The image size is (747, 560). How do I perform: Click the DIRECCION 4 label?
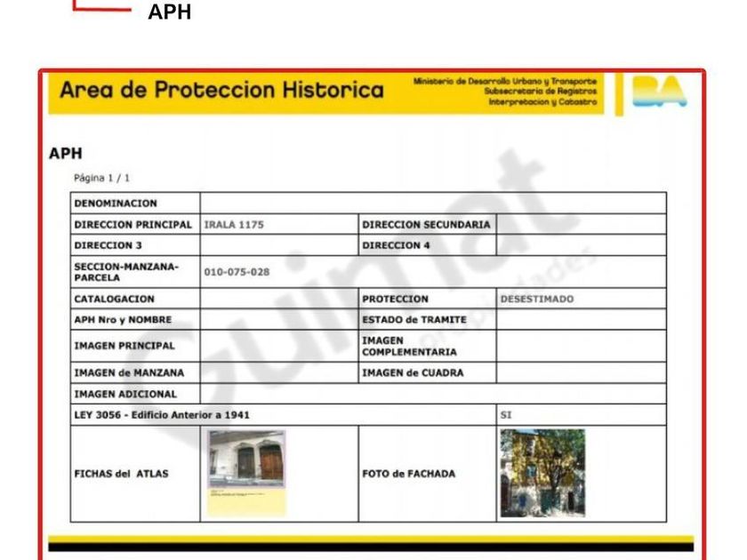(x=396, y=245)
